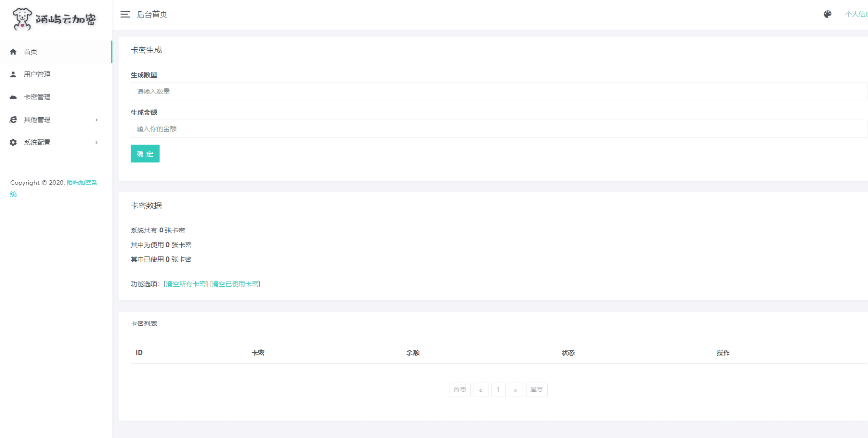
Task: Click the 清空所有卡密 link
Action: tap(186, 284)
